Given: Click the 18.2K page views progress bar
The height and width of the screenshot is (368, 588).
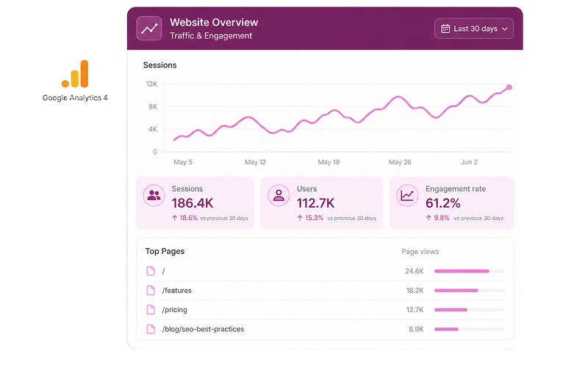Looking at the screenshot, I should tap(470, 290).
